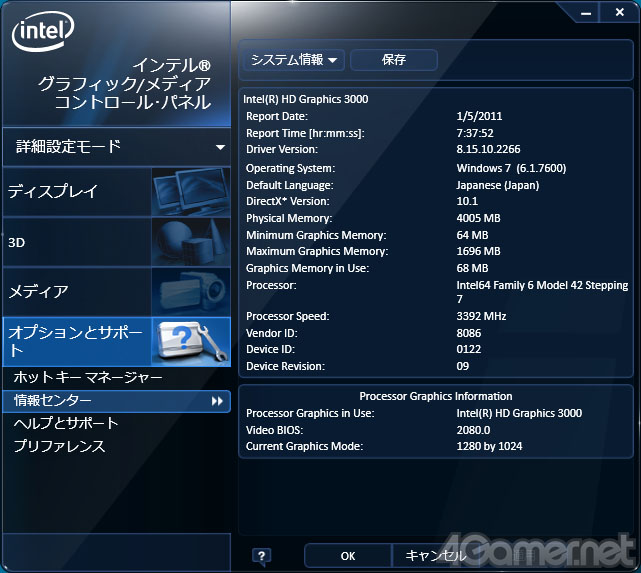Expand the システム情報 dropdown
This screenshot has height=573, width=641.
point(294,60)
